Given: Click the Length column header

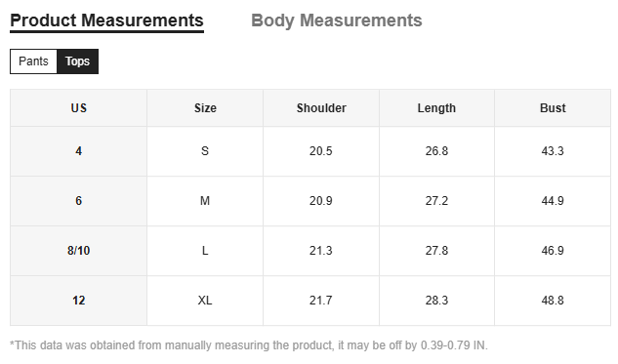Looking at the screenshot, I should coord(436,108).
